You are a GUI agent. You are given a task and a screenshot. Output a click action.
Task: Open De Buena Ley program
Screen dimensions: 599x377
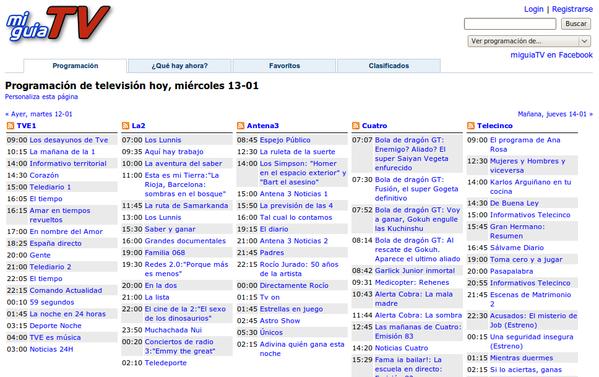click(x=514, y=203)
